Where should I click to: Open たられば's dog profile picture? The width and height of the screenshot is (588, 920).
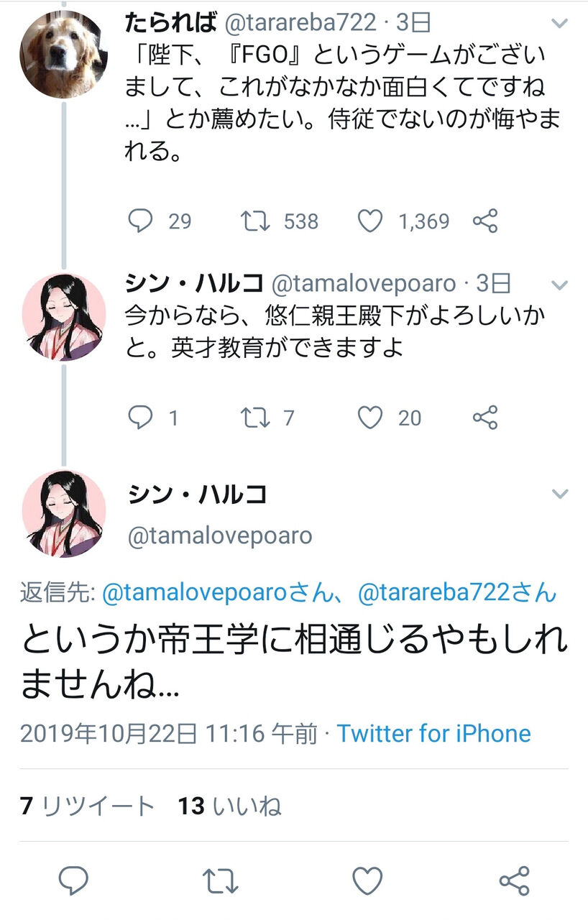pos(63,54)
